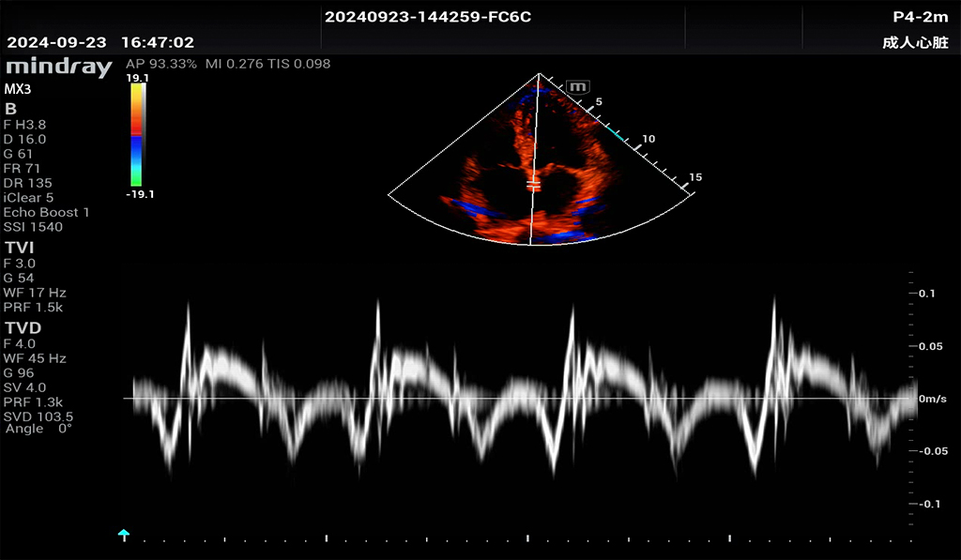Click the Mindray logo
The width and height of the screenshot is (961, 560).
tap(58, 67)
